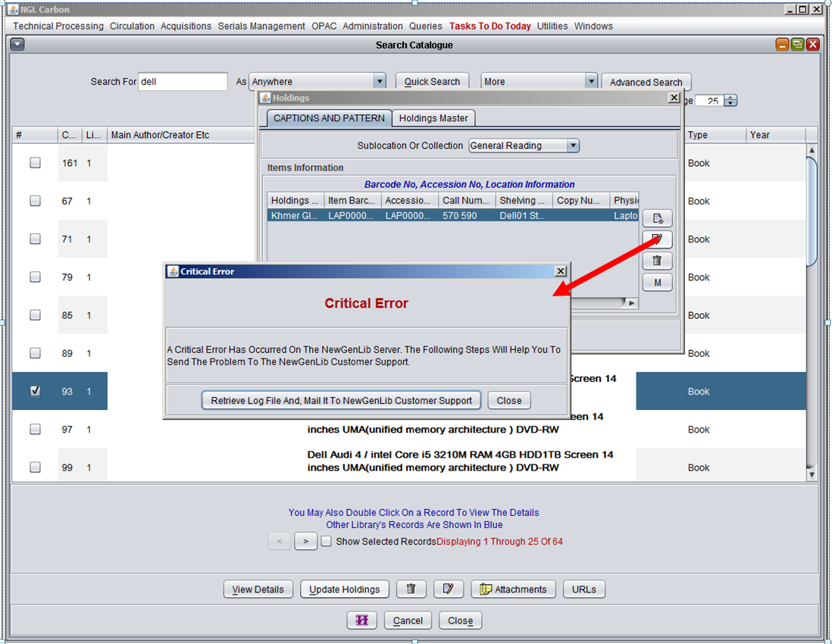
Task: Open the Circulation menu
Action: pos(132,26)
